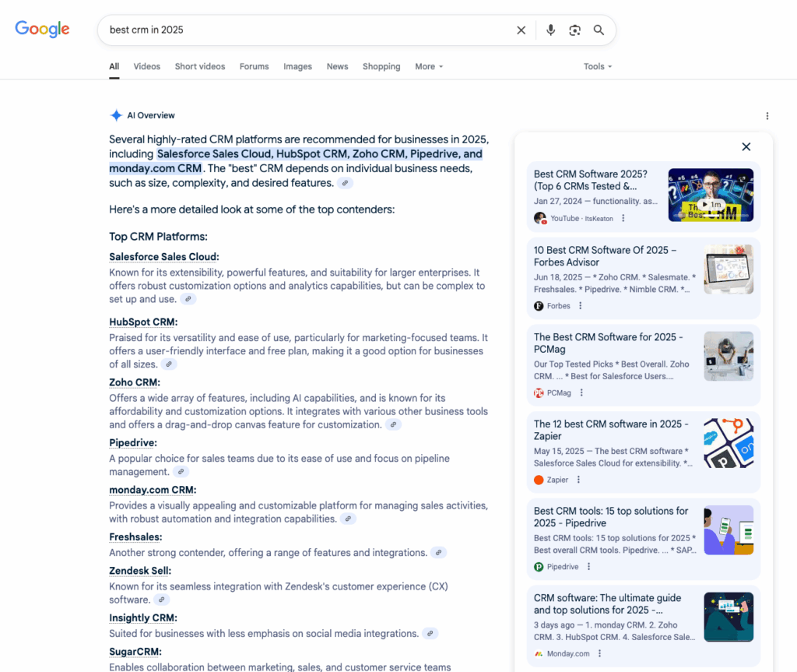
Task: Click the PCMag favicon in the source card
Action: 539,392
